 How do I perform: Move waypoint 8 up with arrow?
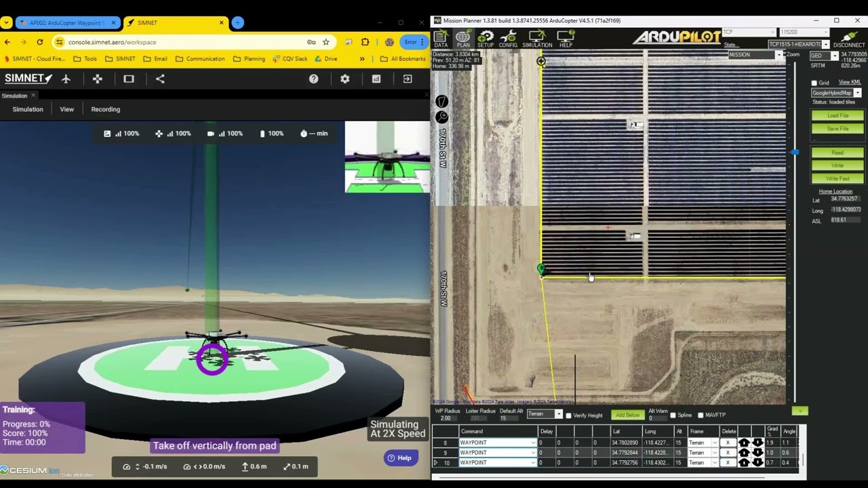pyautogui.click(x=744, y=443)
